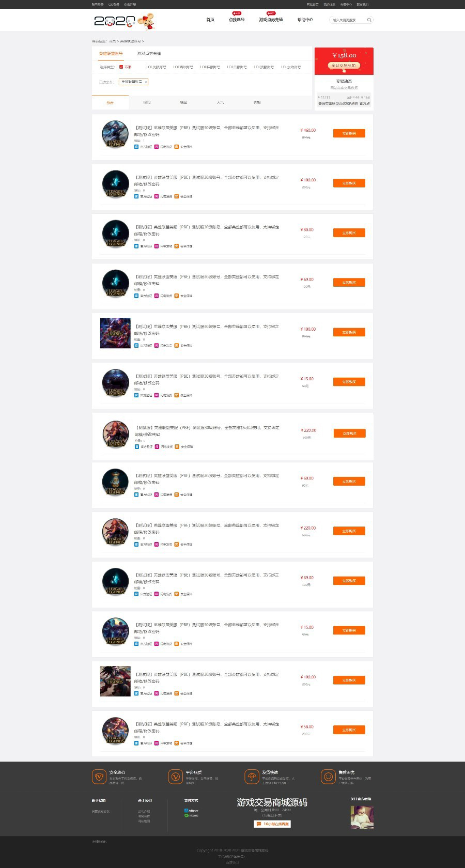The height and width of the screenshot is (868, 465).
Task: Click the circled V platform icon
Action: click(175, 776)
